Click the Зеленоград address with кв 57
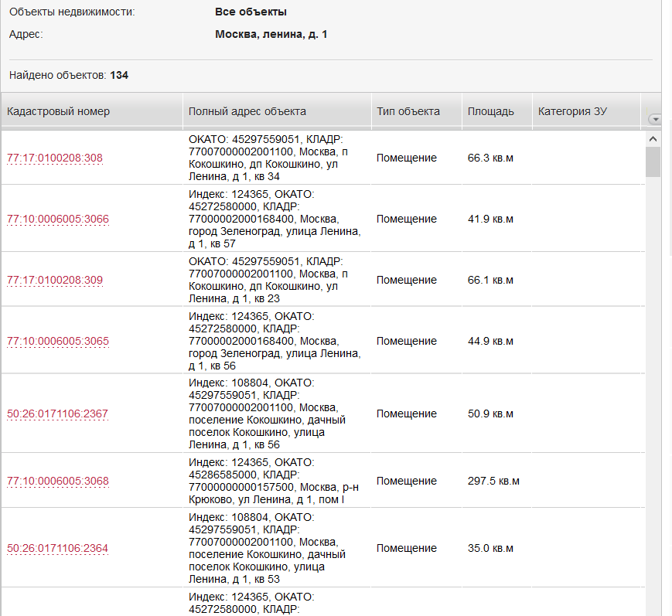The image size is (672, 616). tap(274, 220)
